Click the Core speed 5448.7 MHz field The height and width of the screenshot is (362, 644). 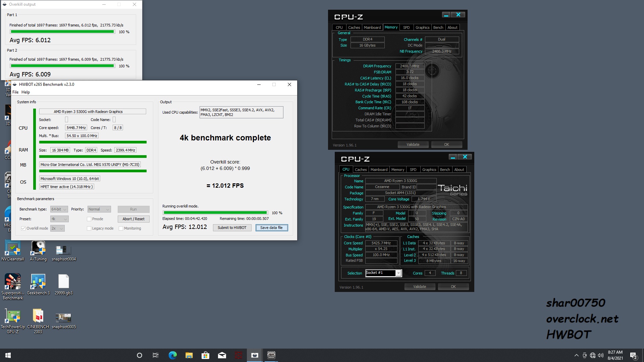point(76,128)
